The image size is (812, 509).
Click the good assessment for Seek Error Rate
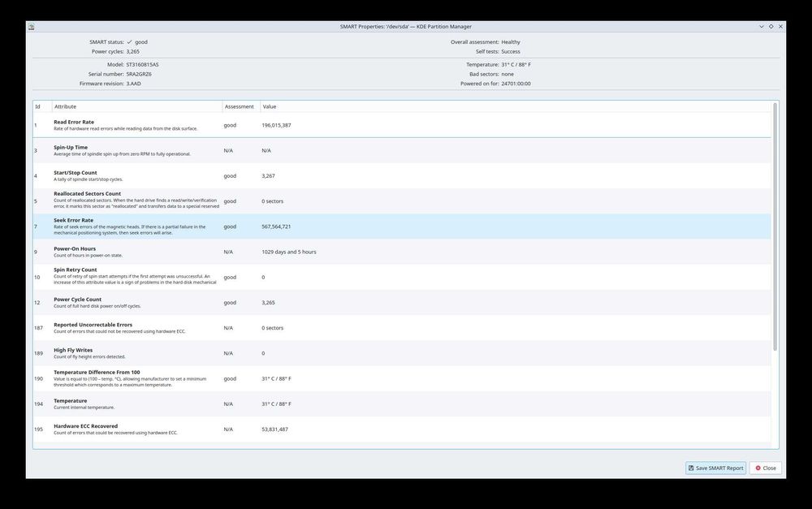pos(230,226)
